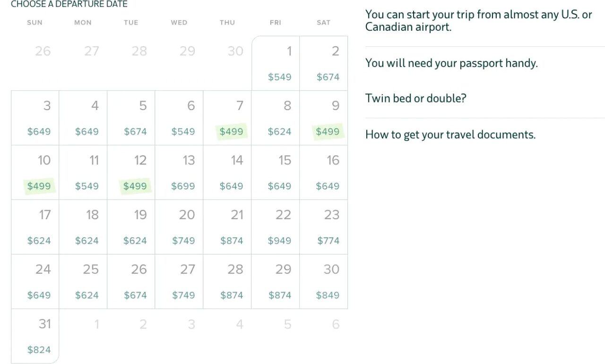Select date 6 with $549 price

(180, 118)
